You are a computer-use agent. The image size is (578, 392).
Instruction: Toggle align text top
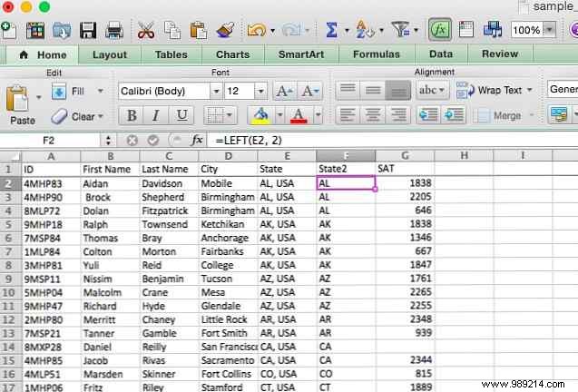point(348,90)
